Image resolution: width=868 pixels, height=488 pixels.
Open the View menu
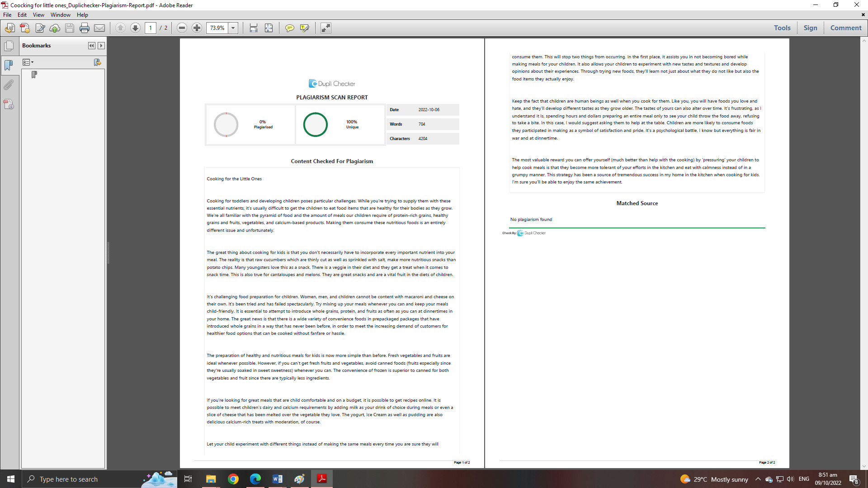(38, 15)
